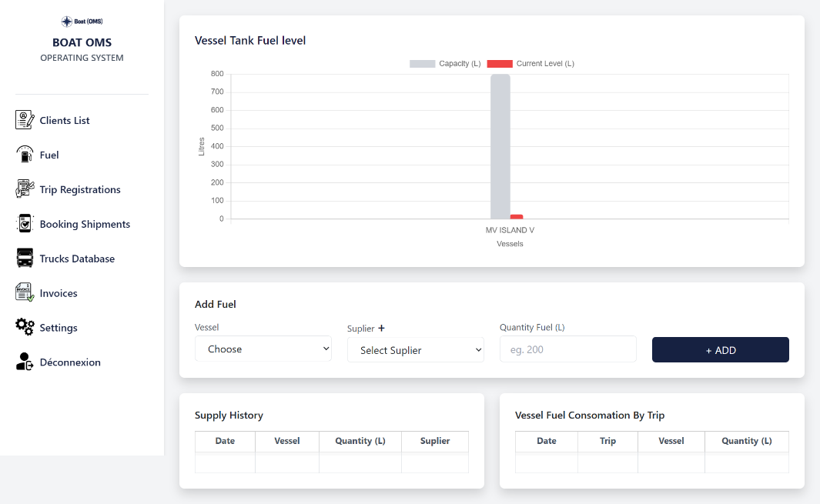Open Trip Registrations menu item

pyautogui.click(x=80, y=189)
